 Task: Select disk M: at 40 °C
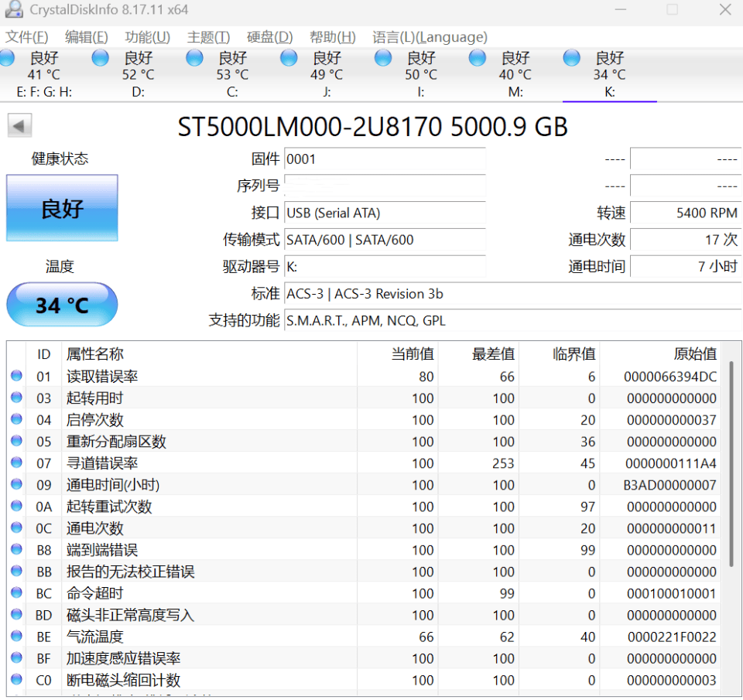pyautogui.click(x=515, y=74)
